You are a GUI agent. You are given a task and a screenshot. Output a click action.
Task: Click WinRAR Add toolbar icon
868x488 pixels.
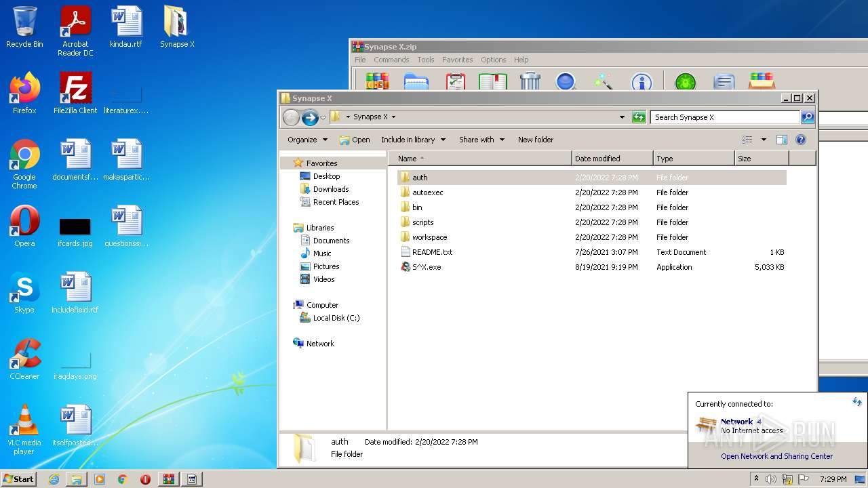click(x=377, y=81)
